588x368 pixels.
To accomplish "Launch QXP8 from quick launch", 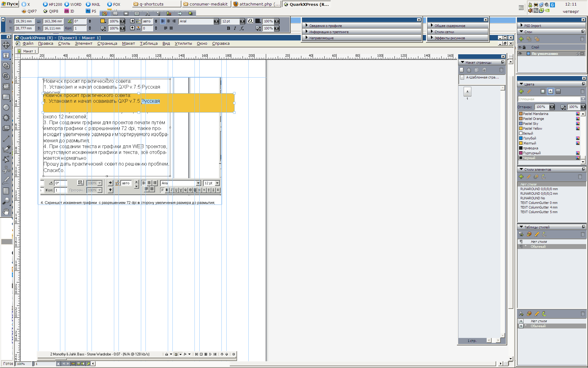I will coord(51,11).
